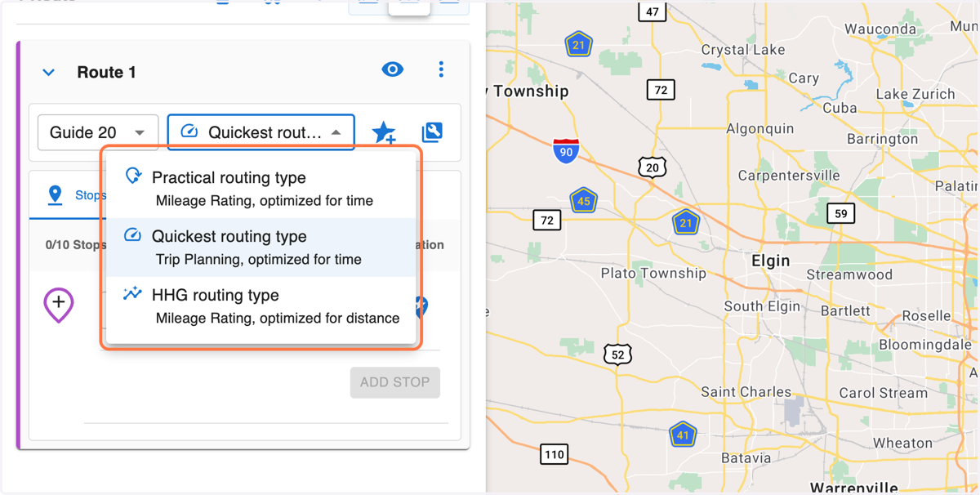Click the US 20 shield on map

coord(653,167)
